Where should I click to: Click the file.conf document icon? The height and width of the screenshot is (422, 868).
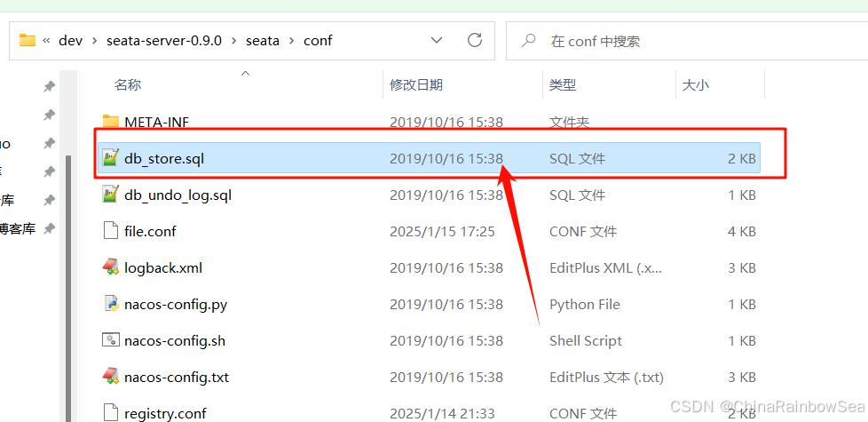[x=111, y=231]
